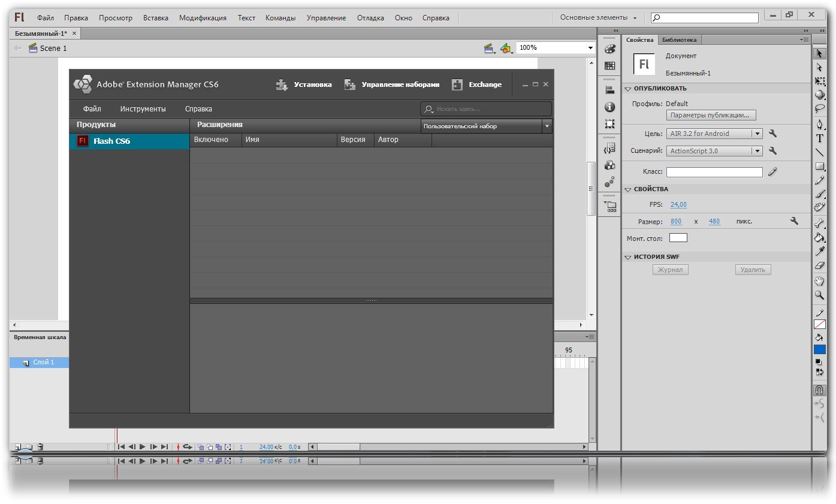The image size is (836, 504).
Task: Select the Eraser tool
Action: pyautogui.click(x=819, y=265)
